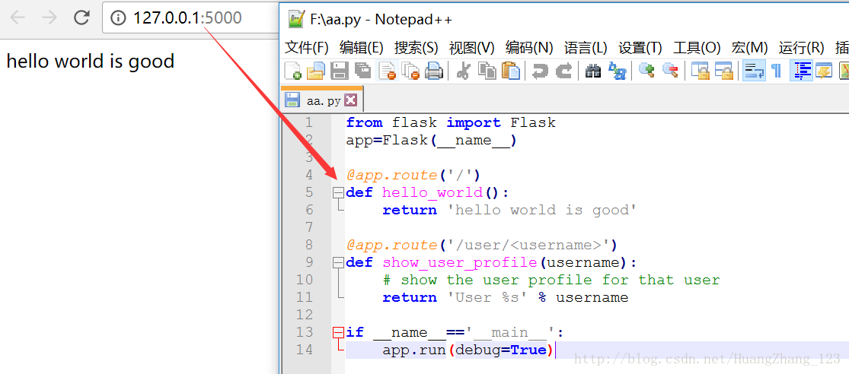This screenshot has width=849, height=374.
Task: Click the Find and Replace icon
Action: (x=617, y=71)
